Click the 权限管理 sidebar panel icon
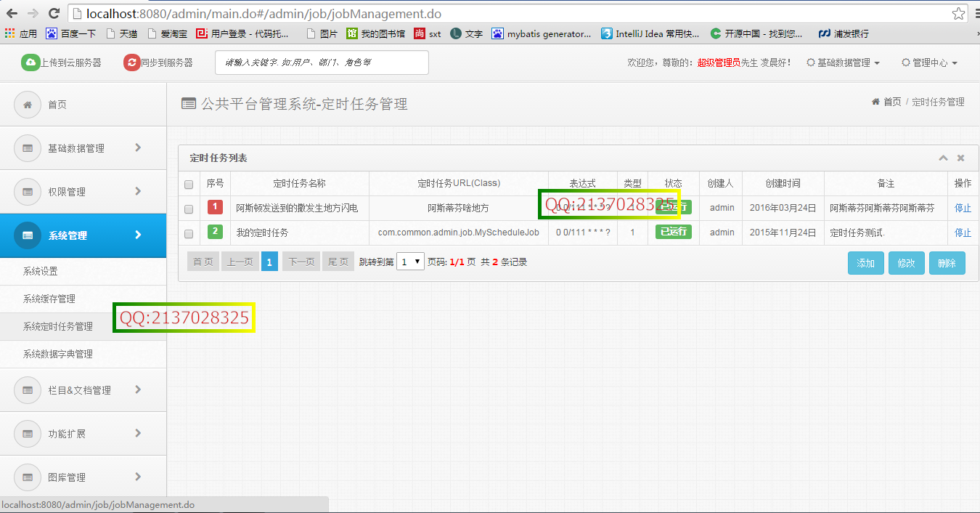The width and height of the screenshot is (980, 513). (27, 191)
